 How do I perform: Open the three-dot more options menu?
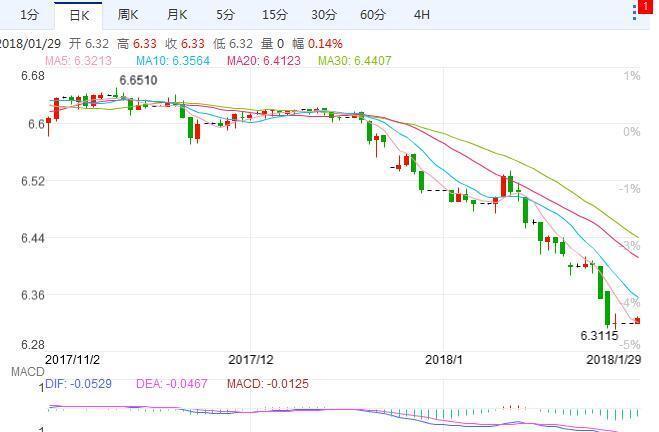point(634,13)
